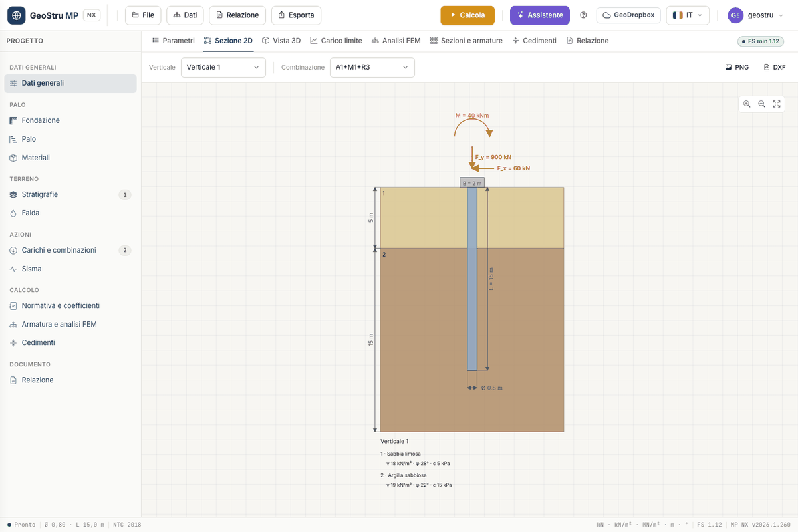Open the File menu
This screenshot has height=532, width=798.
click(143, 15)
